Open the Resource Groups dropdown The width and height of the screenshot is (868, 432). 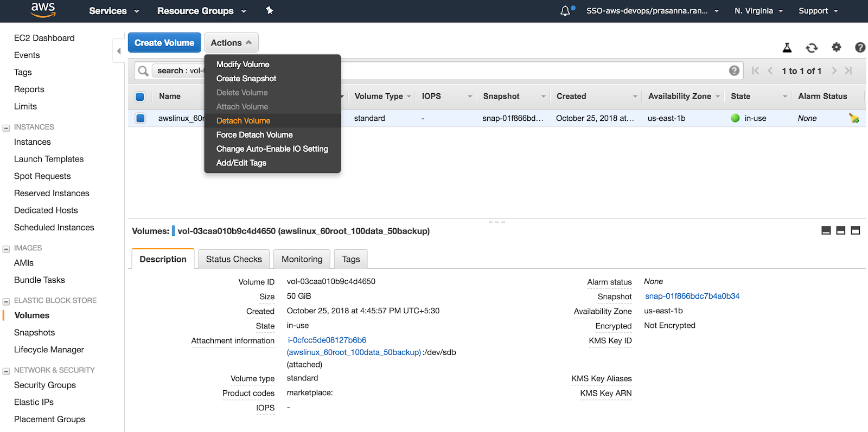click(x=202, y=11)
